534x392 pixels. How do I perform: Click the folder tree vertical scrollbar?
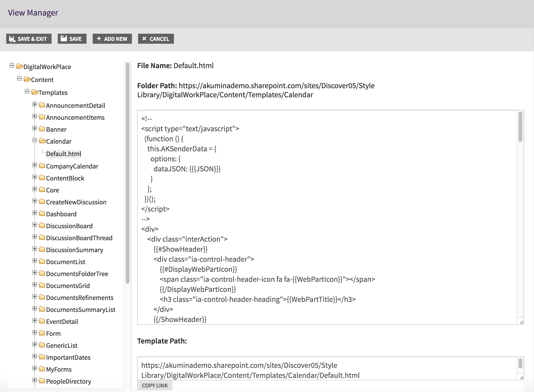click(x=128, y=173)
